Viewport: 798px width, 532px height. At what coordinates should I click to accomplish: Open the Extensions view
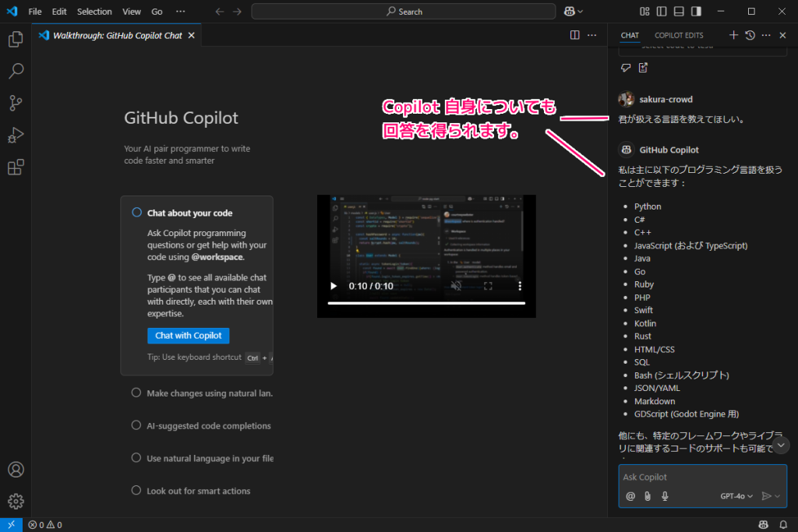point(16,167)
